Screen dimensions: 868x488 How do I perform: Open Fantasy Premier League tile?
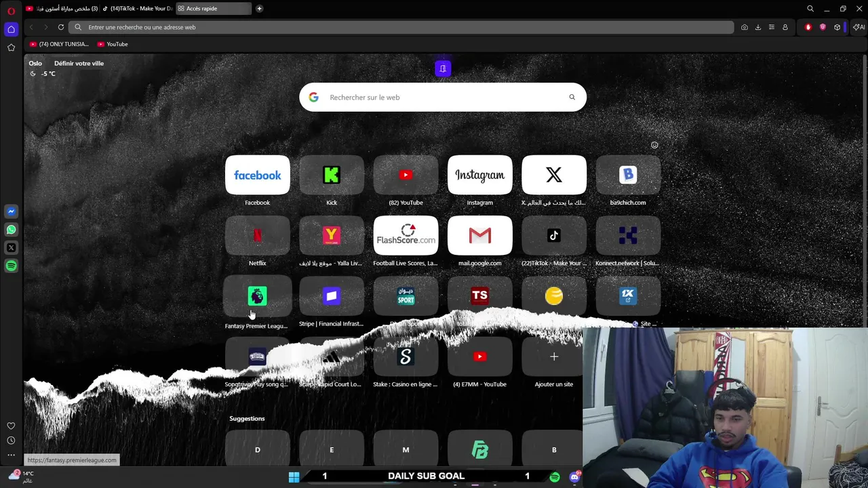click(258, 296)
